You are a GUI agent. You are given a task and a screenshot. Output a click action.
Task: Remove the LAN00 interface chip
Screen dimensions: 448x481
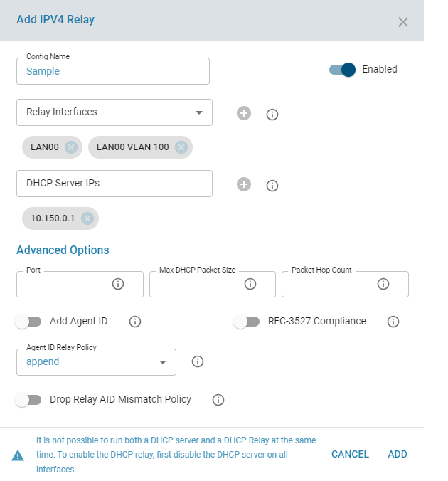70,147
